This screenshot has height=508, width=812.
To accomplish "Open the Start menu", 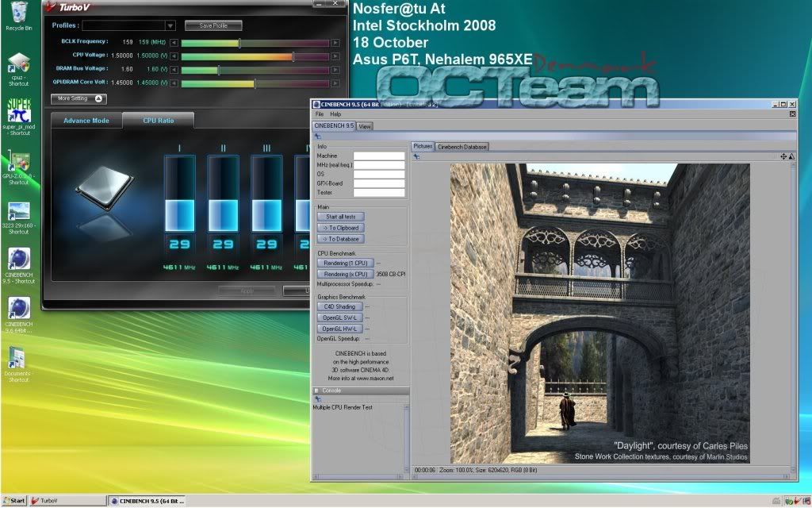I will pos(14,501).
